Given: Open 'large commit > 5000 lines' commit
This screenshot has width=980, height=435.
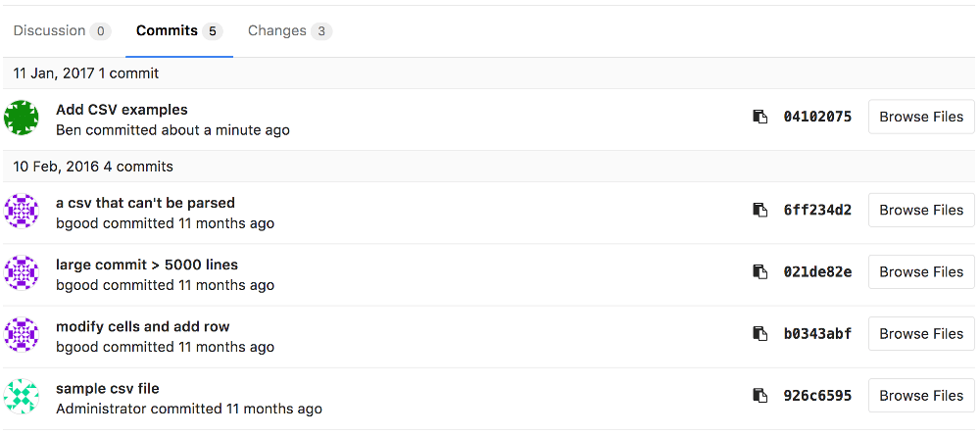Looking at the screenshot, I should 147,265.
